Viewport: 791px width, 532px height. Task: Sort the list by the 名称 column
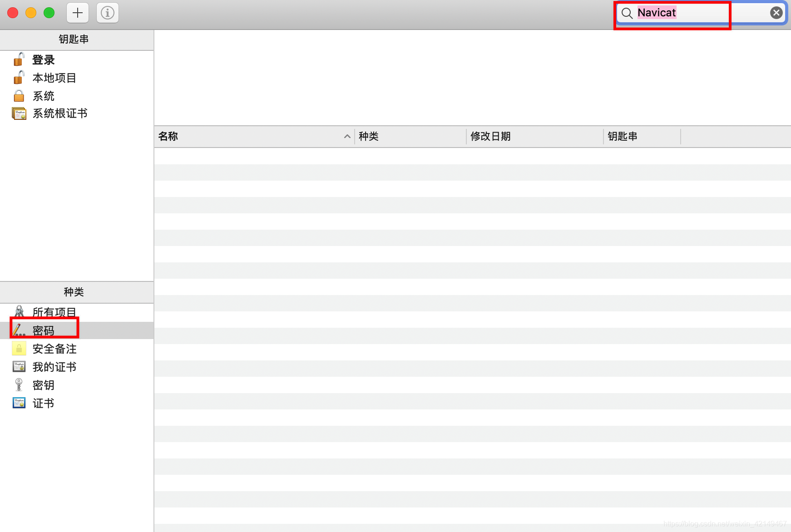tap(254, 136)
